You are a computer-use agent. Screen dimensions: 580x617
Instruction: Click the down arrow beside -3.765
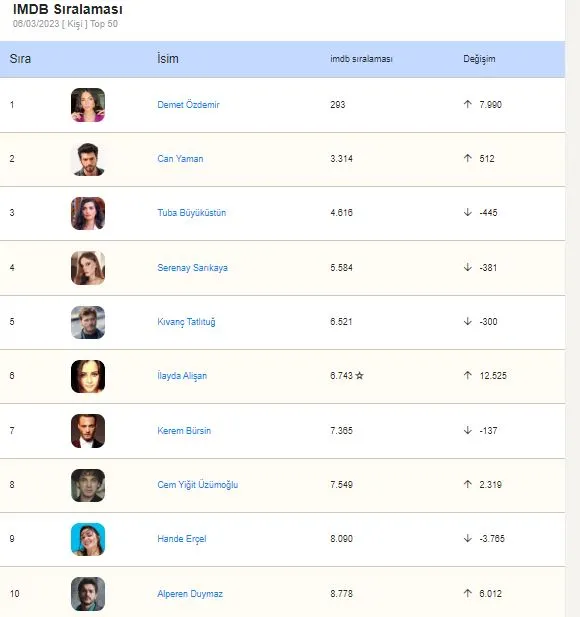(467, 538)
